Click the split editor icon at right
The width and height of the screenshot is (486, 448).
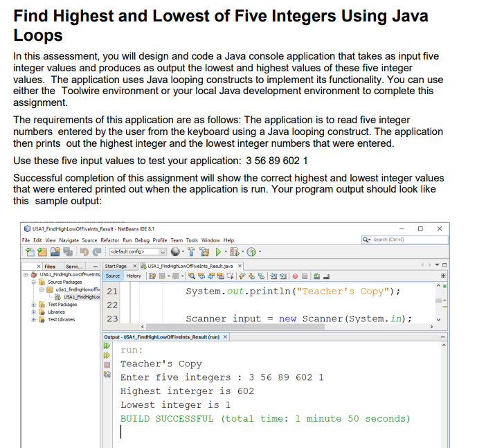tap(443, 276)
